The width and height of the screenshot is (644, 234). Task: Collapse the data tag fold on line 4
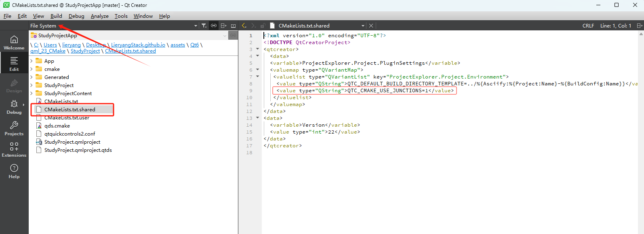point(258,56)
